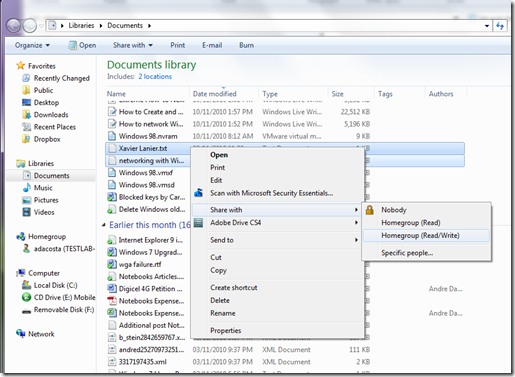Image resolution: width=515 pixels, height=377 pixels.
Task: Select adacosta user under Homegroup
Action: point(64,249)
